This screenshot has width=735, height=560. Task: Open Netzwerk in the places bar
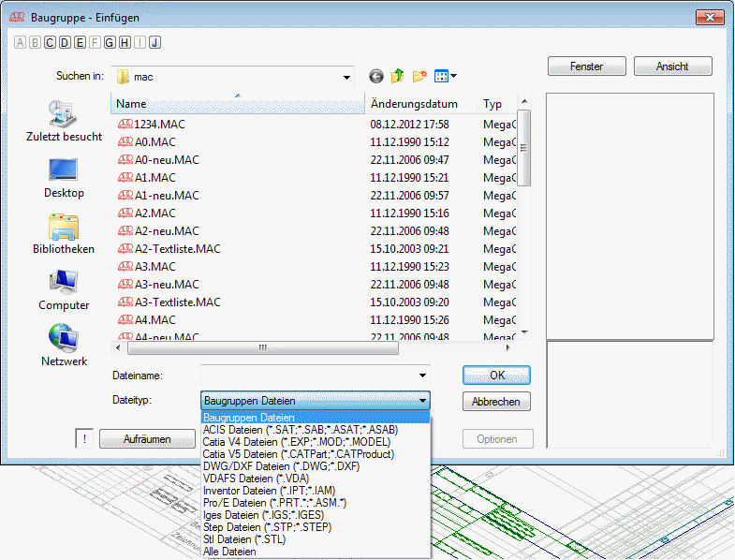tap(64, 346)
